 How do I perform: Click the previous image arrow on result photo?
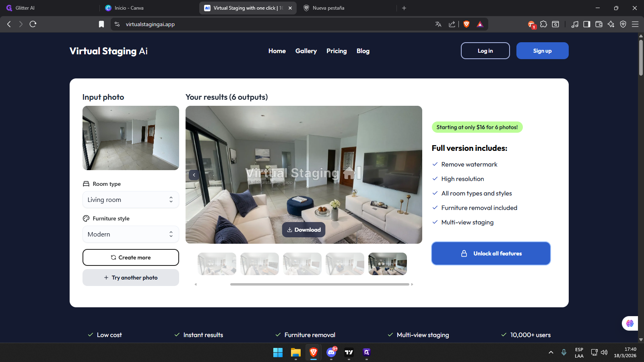(194, 175)
